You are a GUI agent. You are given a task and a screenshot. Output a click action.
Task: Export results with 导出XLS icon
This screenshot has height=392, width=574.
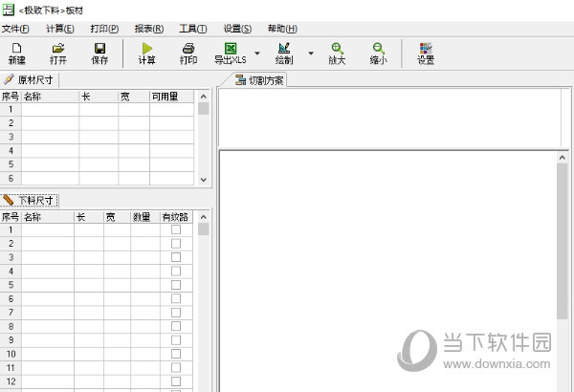pos(231,54)
